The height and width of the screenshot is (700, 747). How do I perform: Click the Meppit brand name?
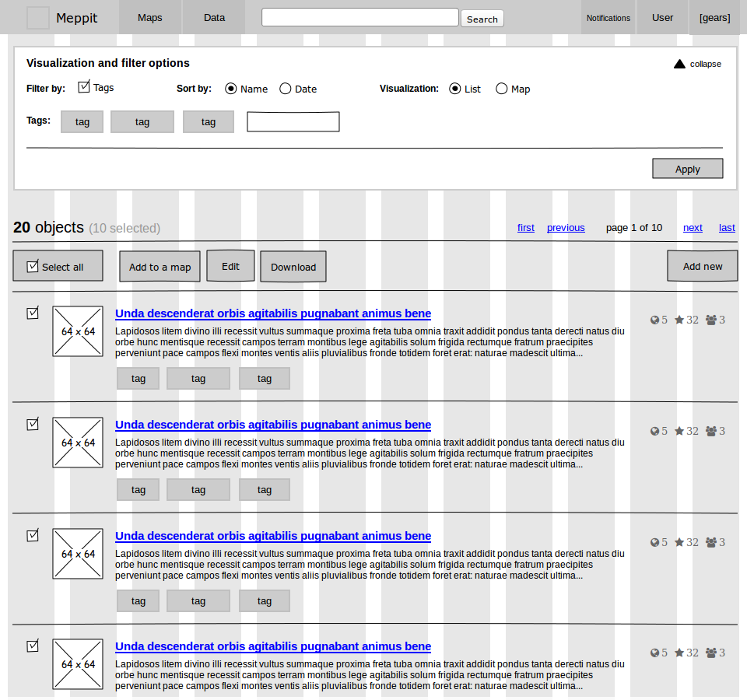pos(77,18)
